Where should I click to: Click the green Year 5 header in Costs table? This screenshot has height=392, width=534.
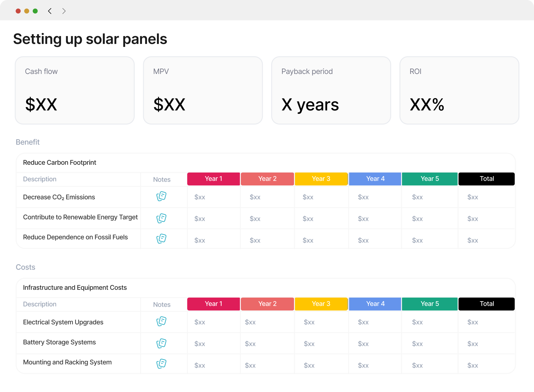430,304
